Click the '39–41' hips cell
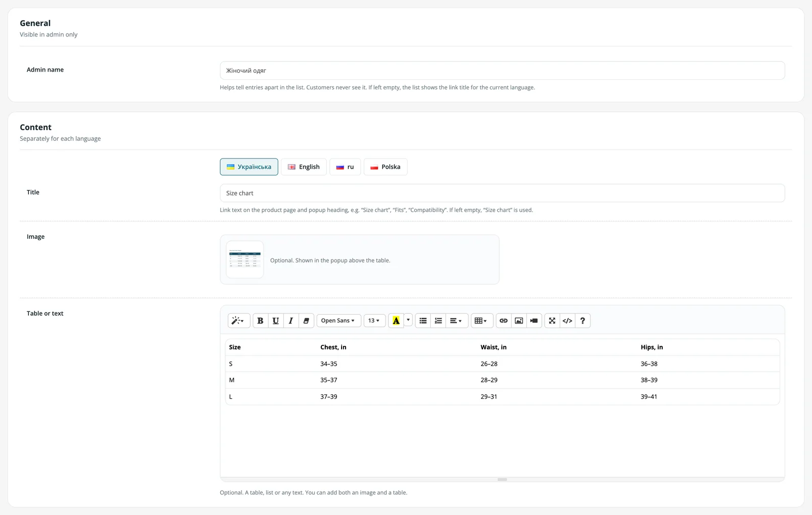 [708, 397]
